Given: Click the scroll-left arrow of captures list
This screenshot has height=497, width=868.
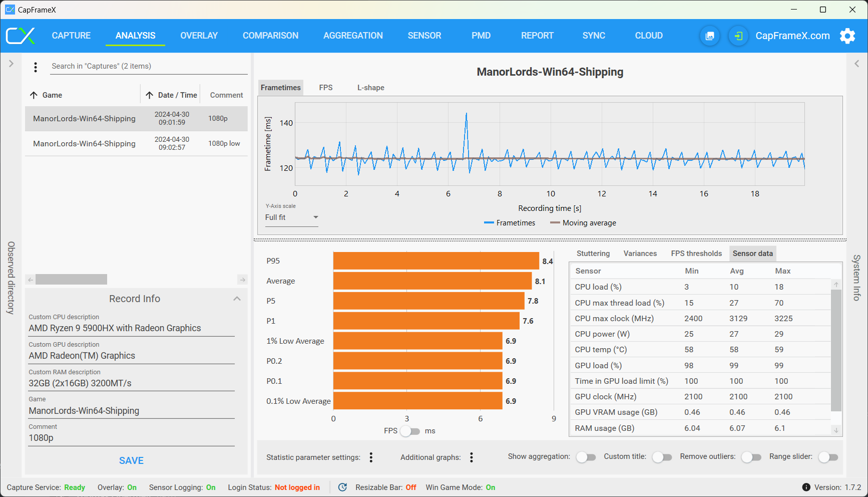Looking at the screenshot, I should click(31, 280).
